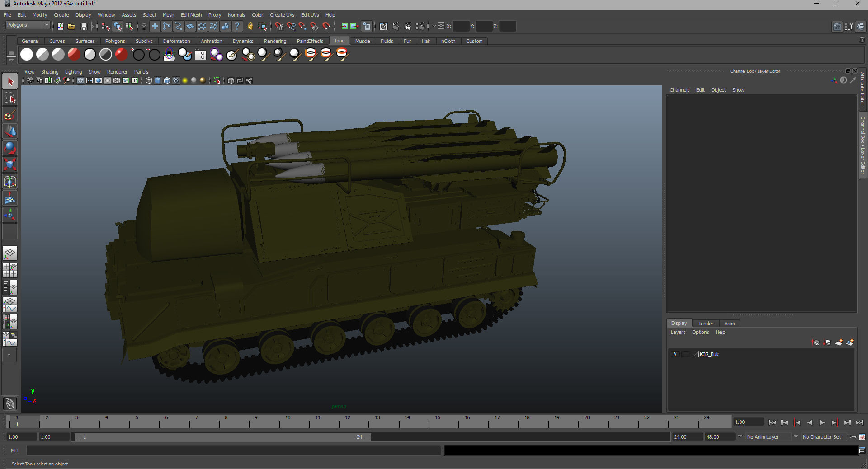Activate the Scale tool cube icon

pos(10,164)
